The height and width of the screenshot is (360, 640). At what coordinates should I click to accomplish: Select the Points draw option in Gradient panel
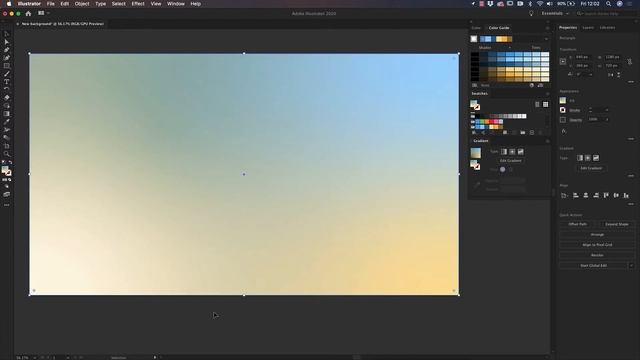point(502,169)
